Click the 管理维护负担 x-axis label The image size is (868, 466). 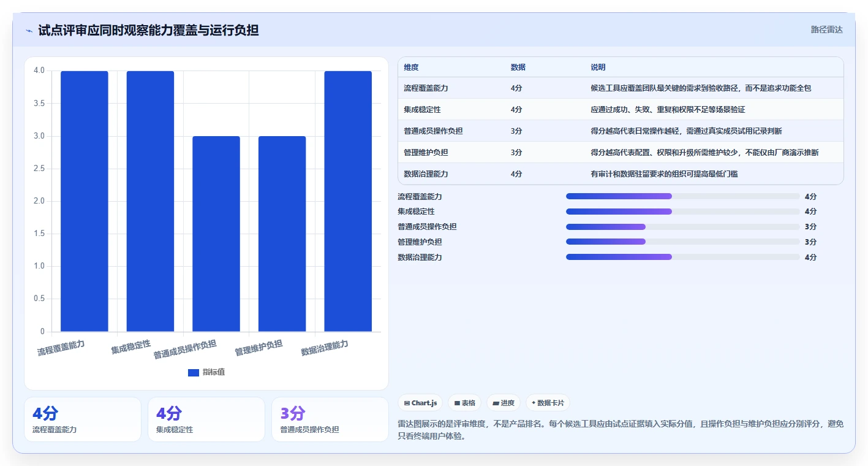pyautogui.click(x=259, y=348)
